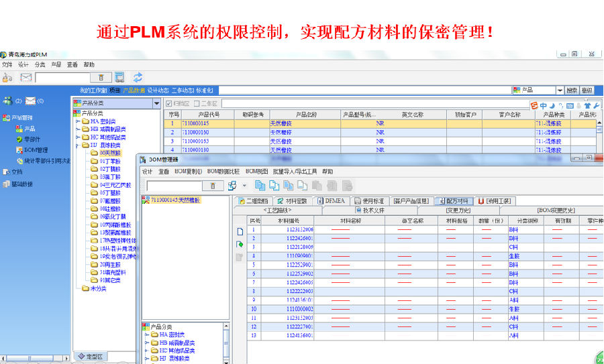The width and height of the screenshot is (604, 364).
Task: Open the 产品 search type dropdown
Action: click(559, 90)
